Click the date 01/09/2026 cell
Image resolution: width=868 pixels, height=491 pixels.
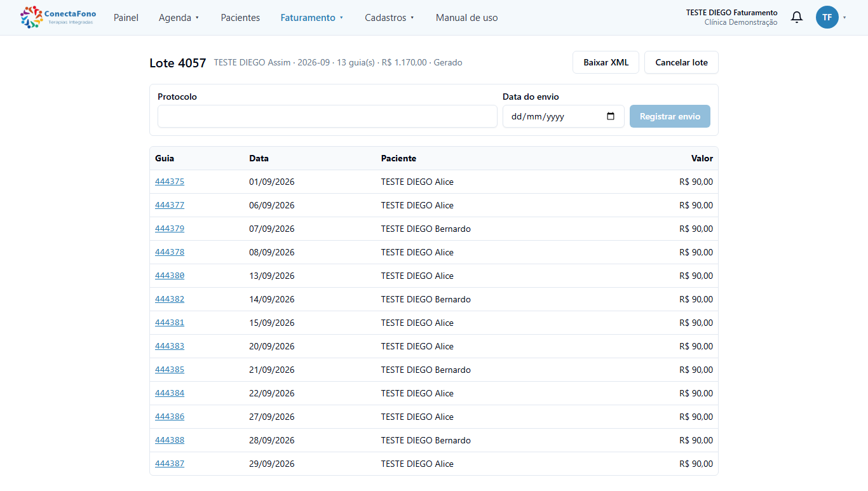pos(272,182)
